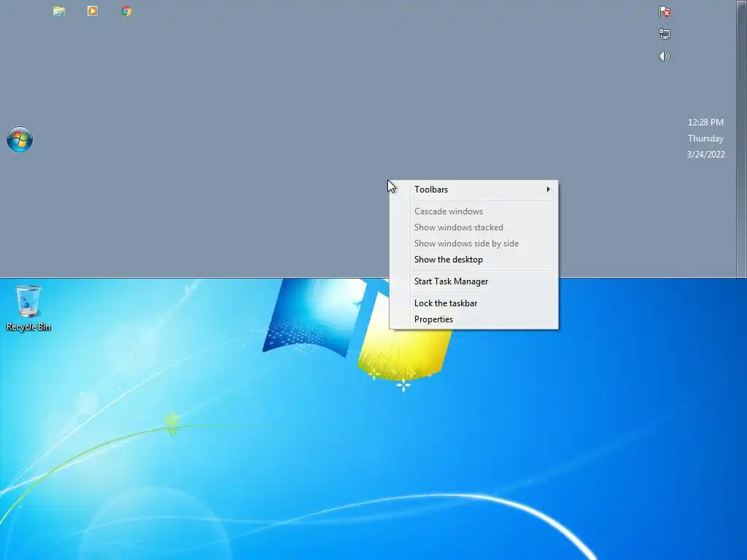
Task: Select Show the desktop
Action: click(x=474, y=260)
